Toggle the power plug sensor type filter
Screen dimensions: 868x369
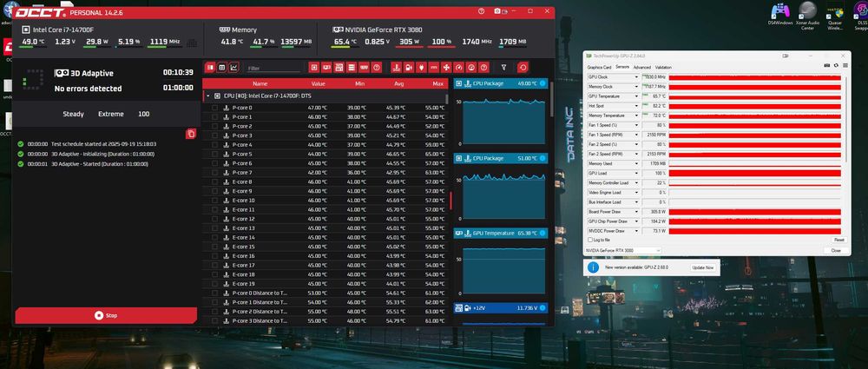[x=421, y=68]
